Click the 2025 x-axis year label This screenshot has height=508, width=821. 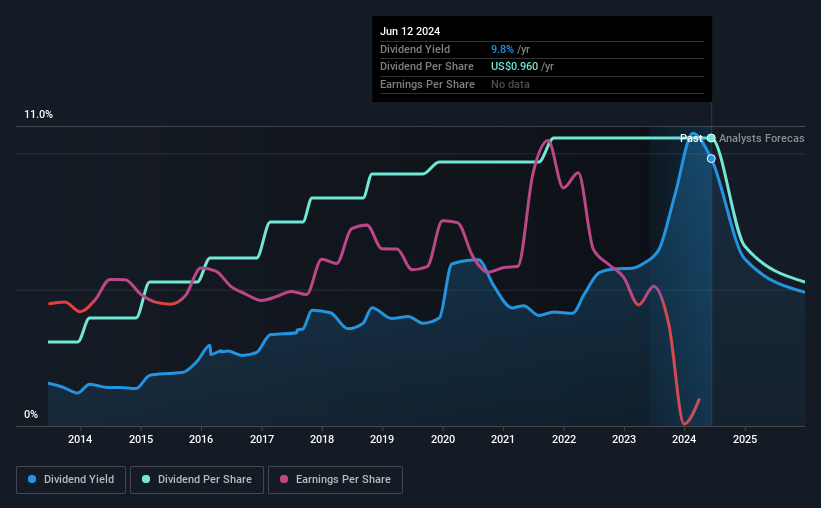[x=745, y=439]
